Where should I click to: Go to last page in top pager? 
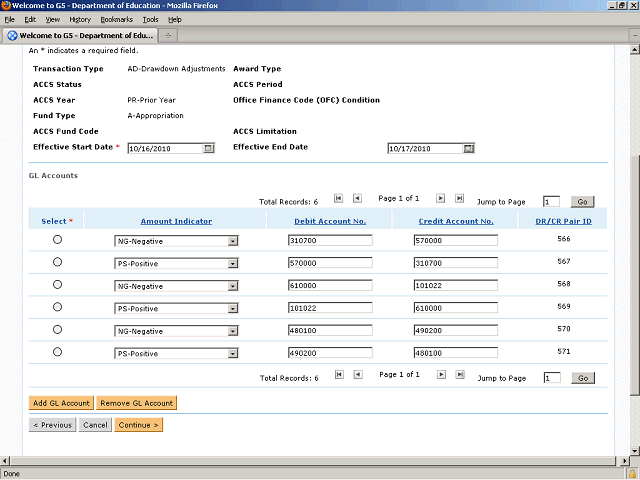[x=459, y=199]
